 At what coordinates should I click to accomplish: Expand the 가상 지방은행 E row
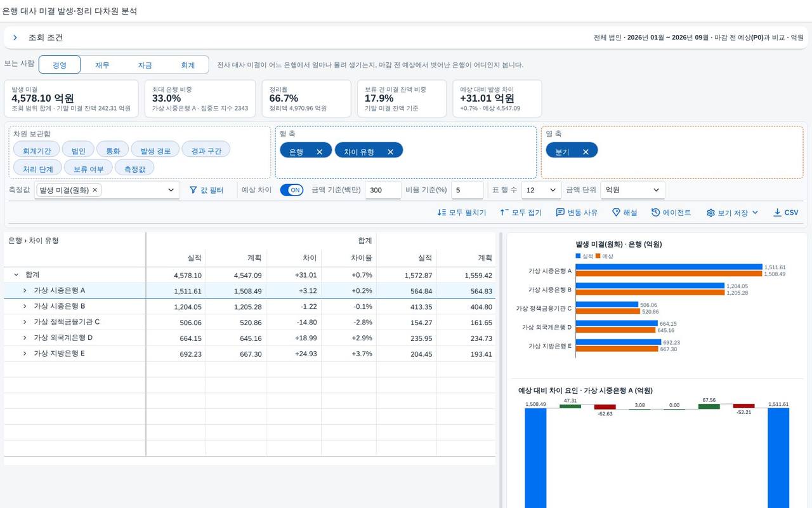click(25, 354)
